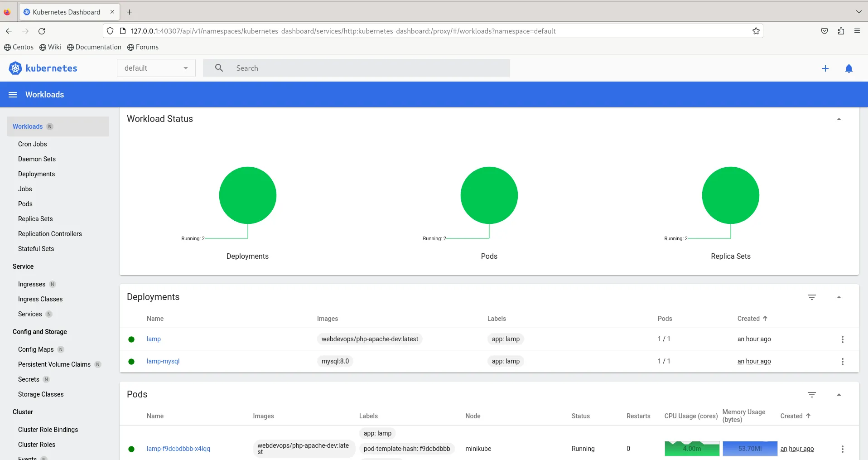Open Ingress Classes
Screen dimensions: 868x460
[x=40, y=299]
